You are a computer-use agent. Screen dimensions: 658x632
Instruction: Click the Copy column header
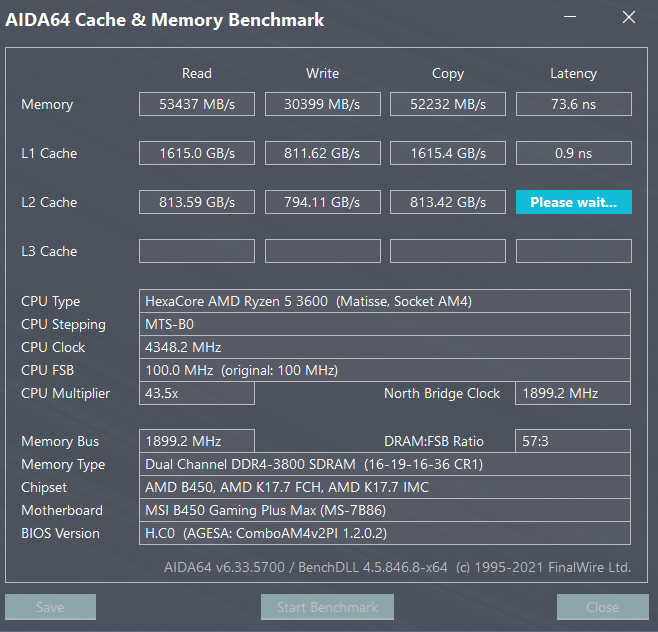point(448,74)
